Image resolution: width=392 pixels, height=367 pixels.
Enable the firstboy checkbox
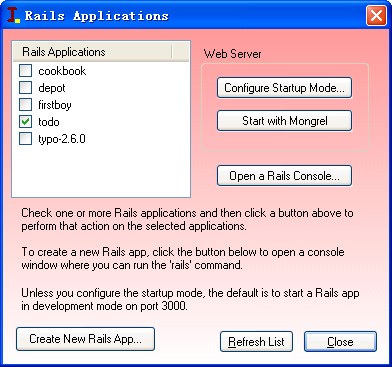click(26, 105)
